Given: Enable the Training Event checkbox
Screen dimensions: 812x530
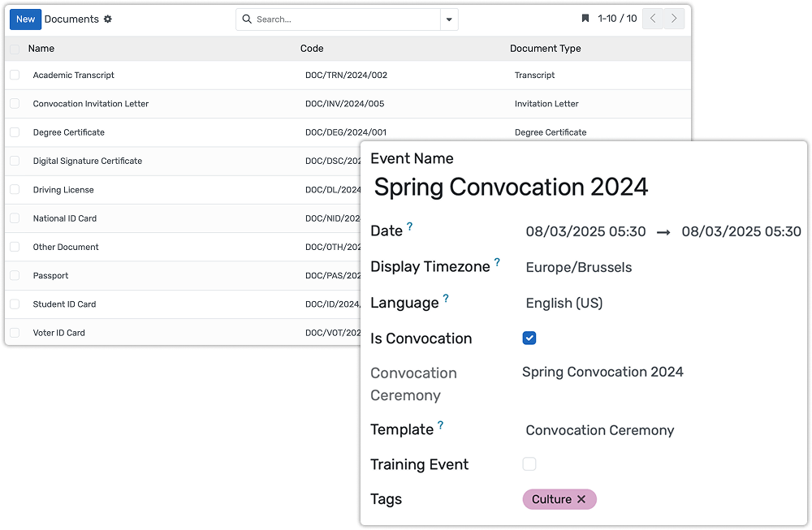Looking at the screenshot, I should click(x=529, y=463).
